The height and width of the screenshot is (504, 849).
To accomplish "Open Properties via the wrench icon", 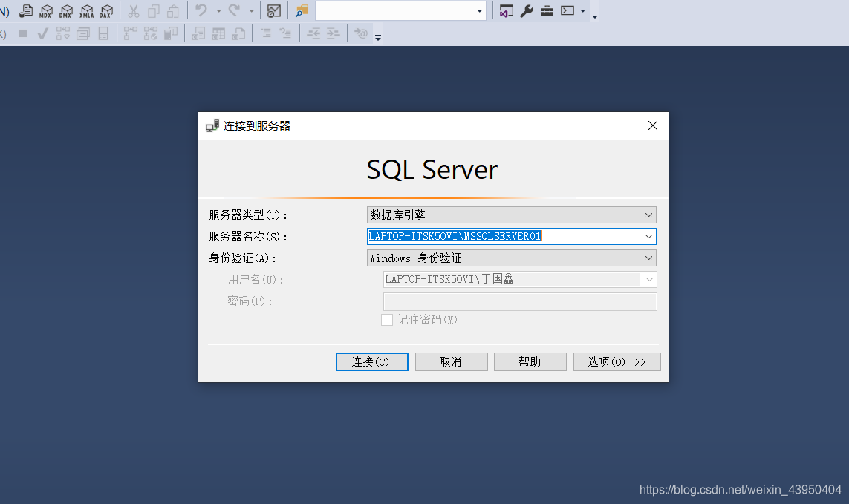I will click(527, 11).
